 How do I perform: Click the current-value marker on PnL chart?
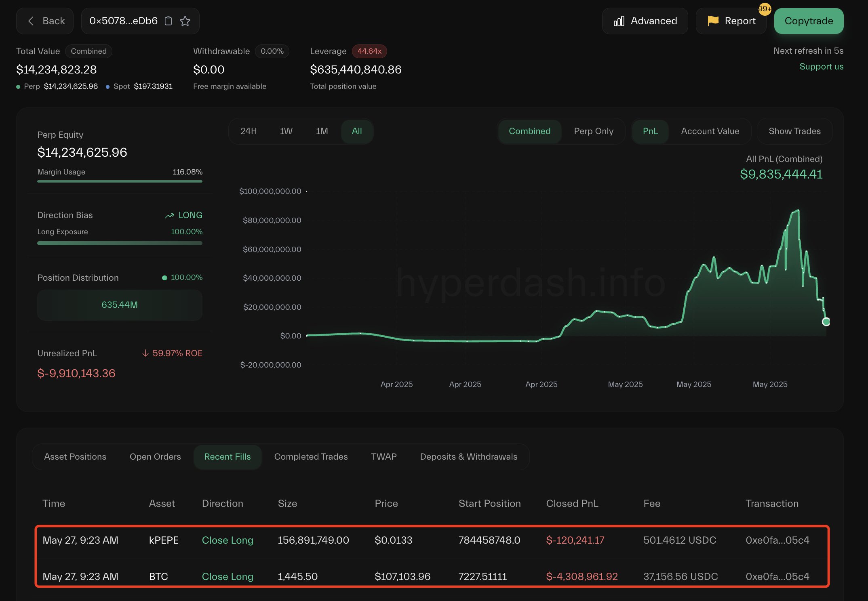coord(826,322)
